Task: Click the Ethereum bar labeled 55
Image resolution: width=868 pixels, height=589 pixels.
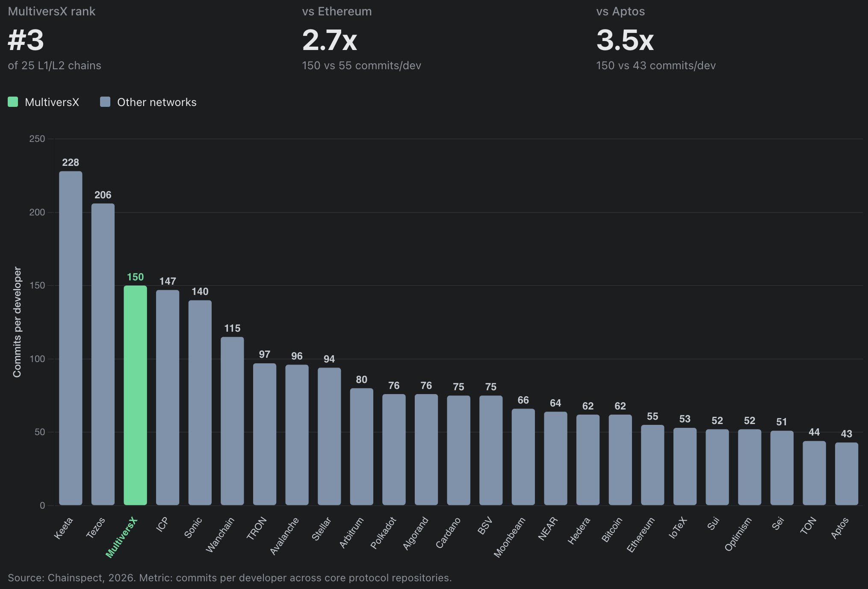Action: [652, 465]
